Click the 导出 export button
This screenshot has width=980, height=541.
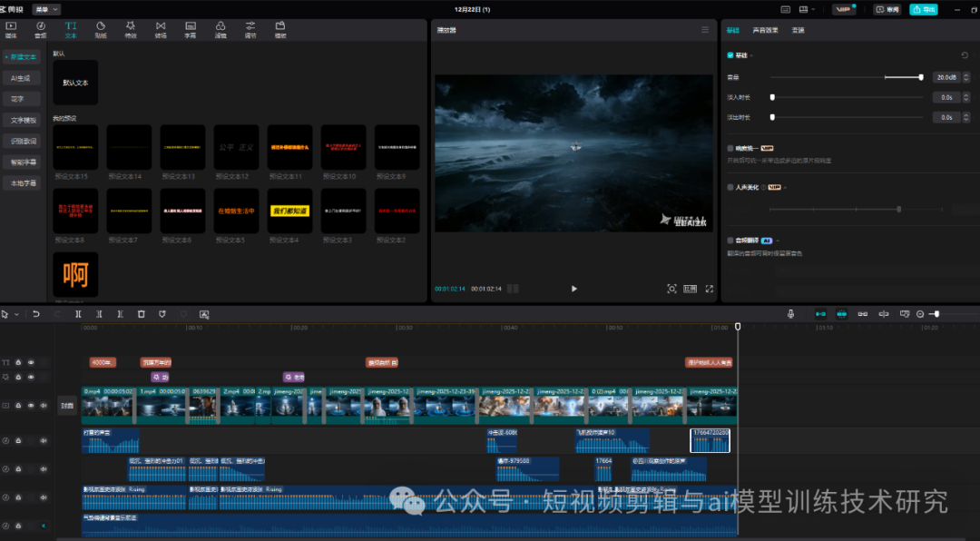pyautogui.click(x=924, y=9)
